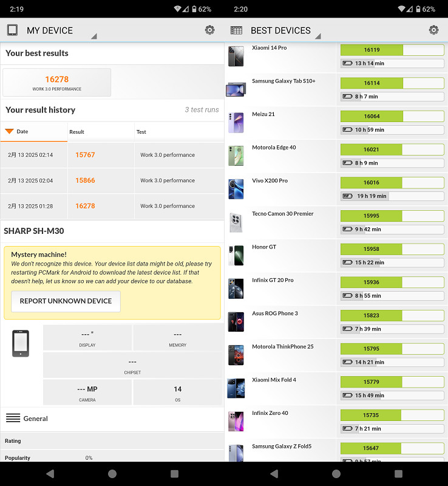
Task: Open Samsung Galaxy Tab S10+ thumbnail
Action: click(x=236, y=89)
